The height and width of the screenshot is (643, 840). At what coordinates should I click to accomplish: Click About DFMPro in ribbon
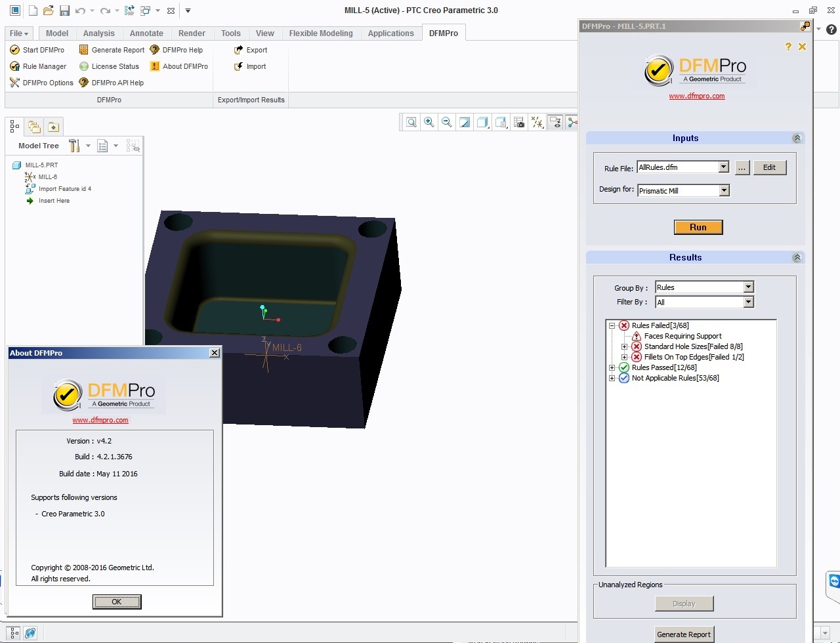point(178,66)
